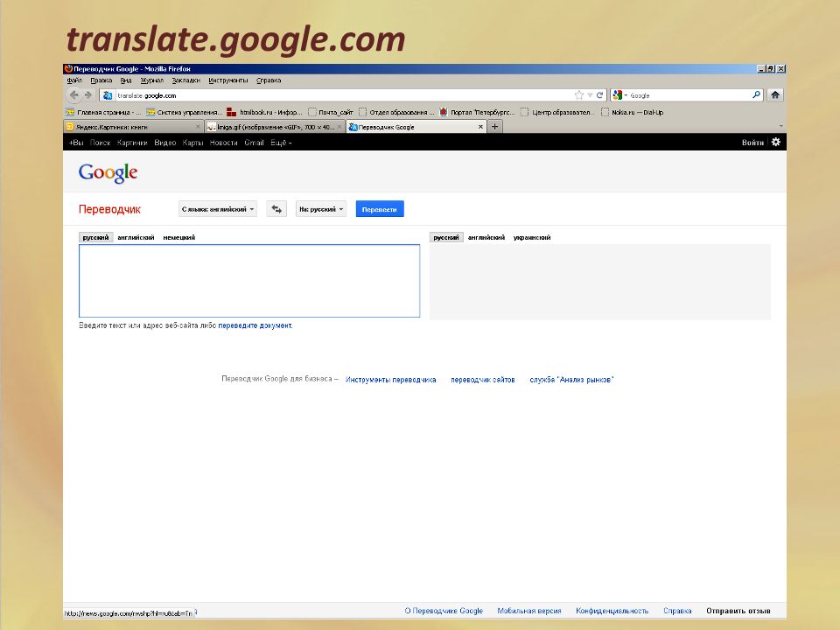The image size is (840, 630).
Task: Open bookmark Почта_сайт
Action: (x=331, y=113)
